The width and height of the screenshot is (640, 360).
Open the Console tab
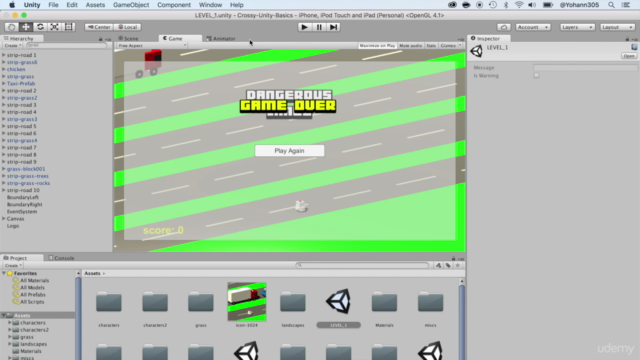click(x=61, y=258)
